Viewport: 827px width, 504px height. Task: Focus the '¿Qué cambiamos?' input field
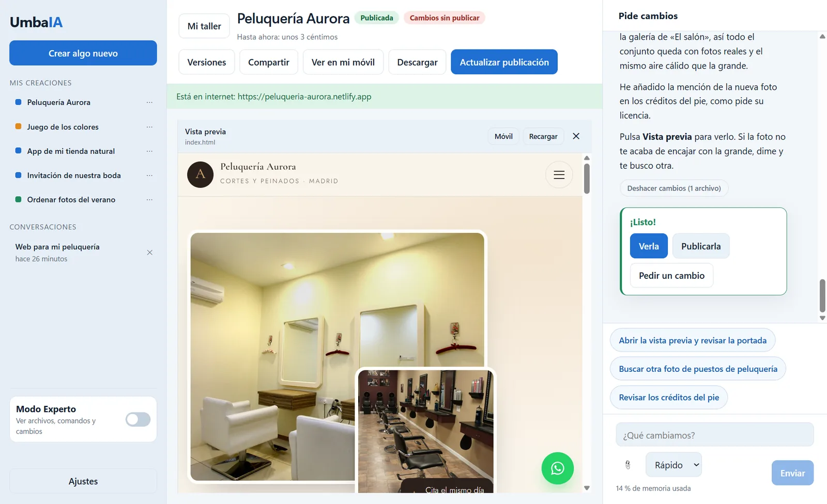click(x=714, y=435)
